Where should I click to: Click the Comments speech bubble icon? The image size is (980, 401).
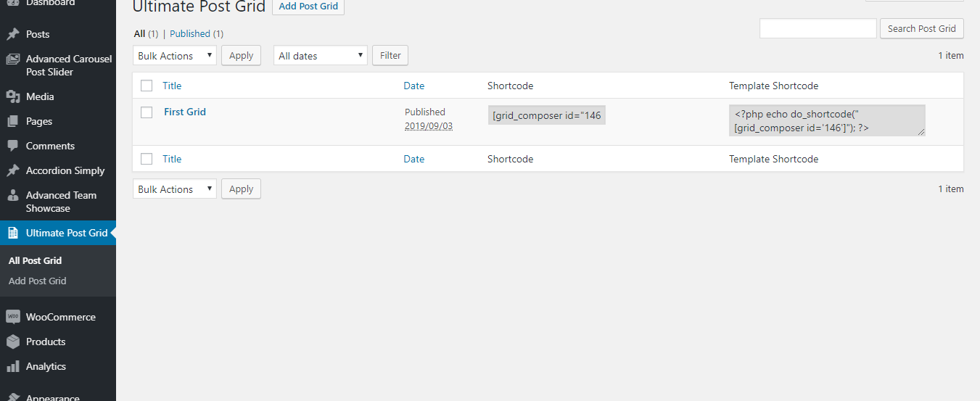pyautogui.click(x=12, y=146)
